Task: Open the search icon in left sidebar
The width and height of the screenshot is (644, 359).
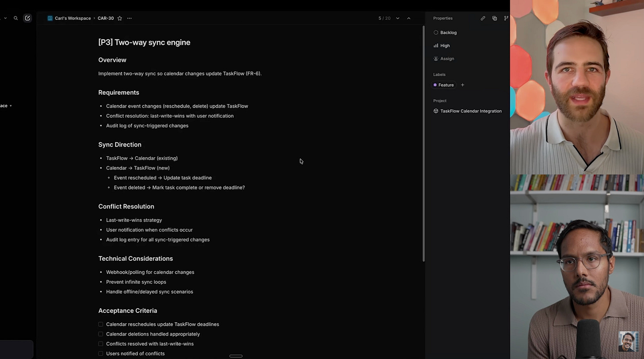Action: 15,18
